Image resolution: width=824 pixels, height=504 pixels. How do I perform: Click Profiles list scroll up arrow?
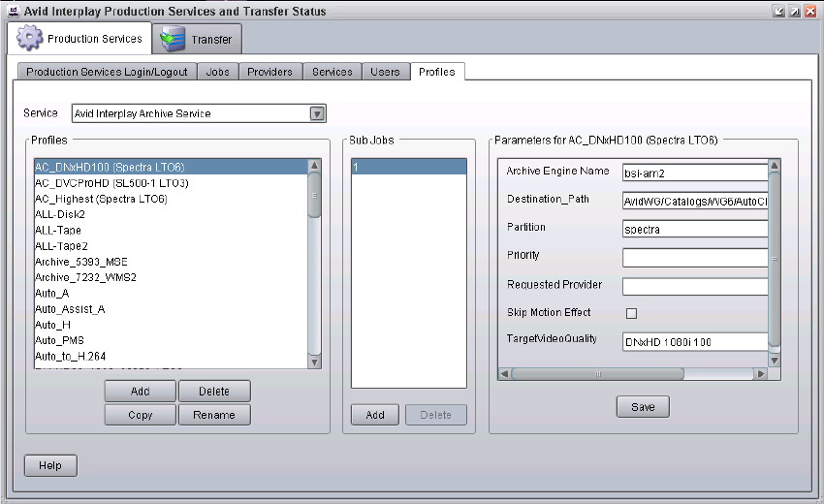pyautogui.click(x=314, y=166)
